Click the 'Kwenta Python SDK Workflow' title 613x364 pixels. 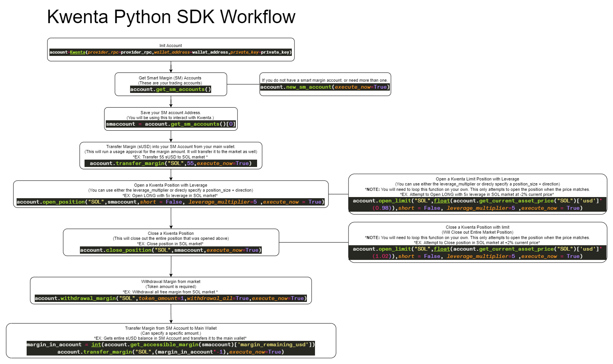tap(171, 17)
